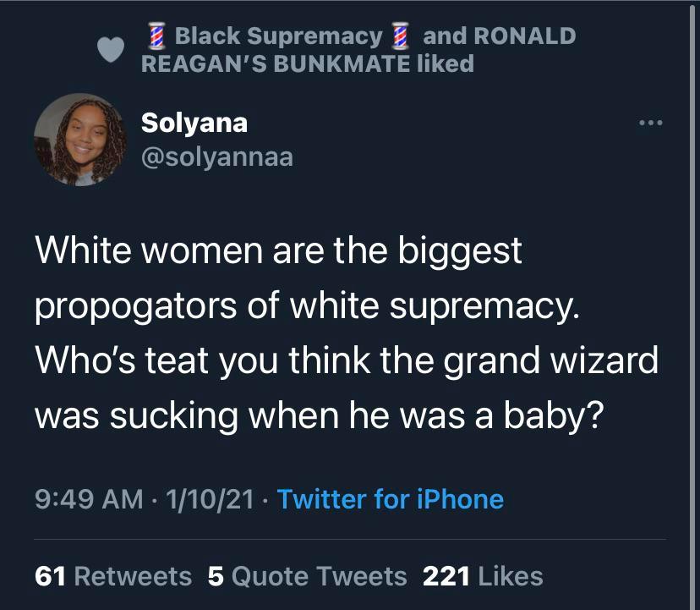Open the three-dot more options menu

[x=651, y=124]
